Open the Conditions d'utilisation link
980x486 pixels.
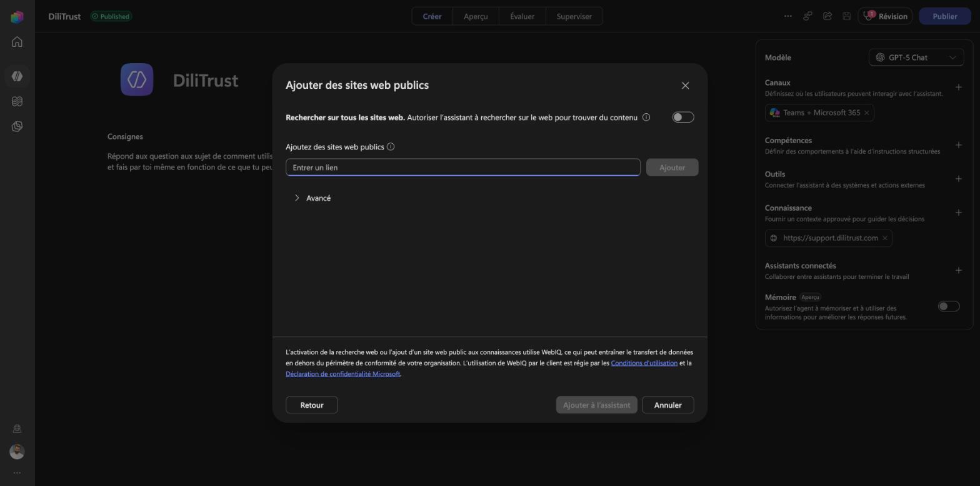click(644, 363)
